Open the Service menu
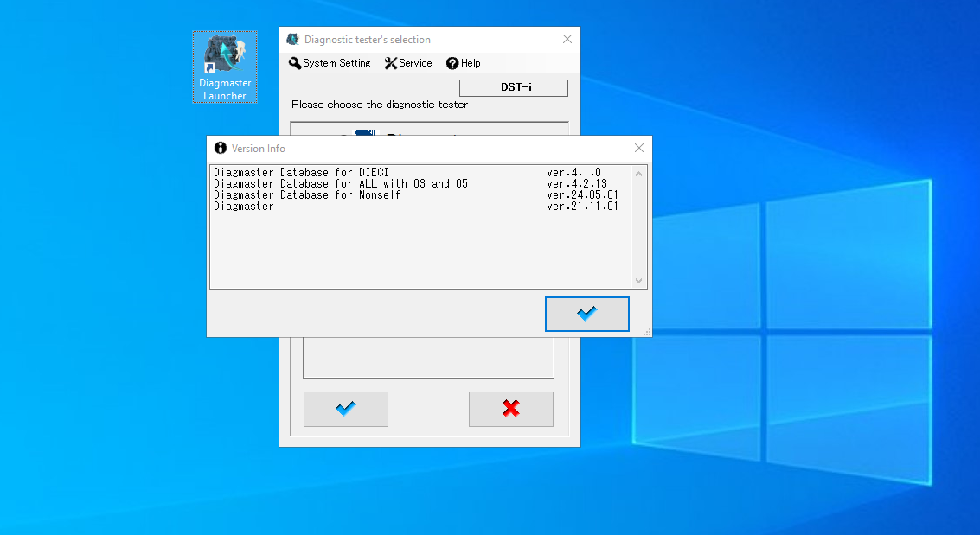Viewport: 980px width, 535px height. (x=408, y=63)
